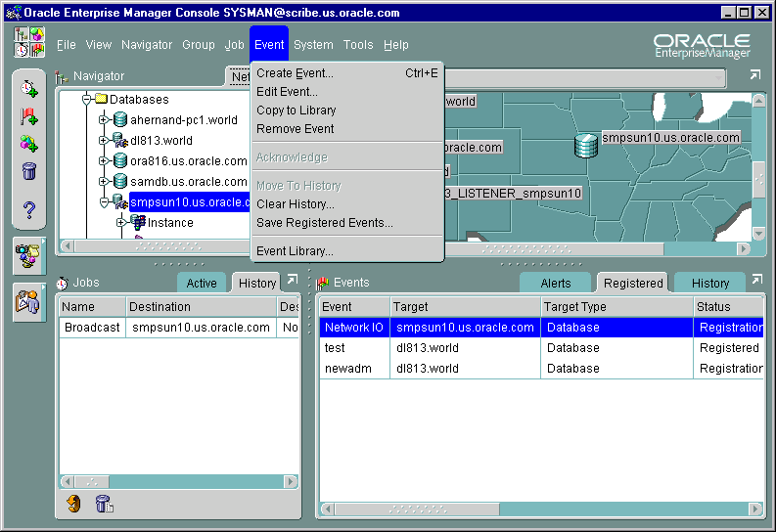Expand the ahernand-pc1.world database node
The width and height of the screenshot is (776, 532).
(x=104, y=120)
